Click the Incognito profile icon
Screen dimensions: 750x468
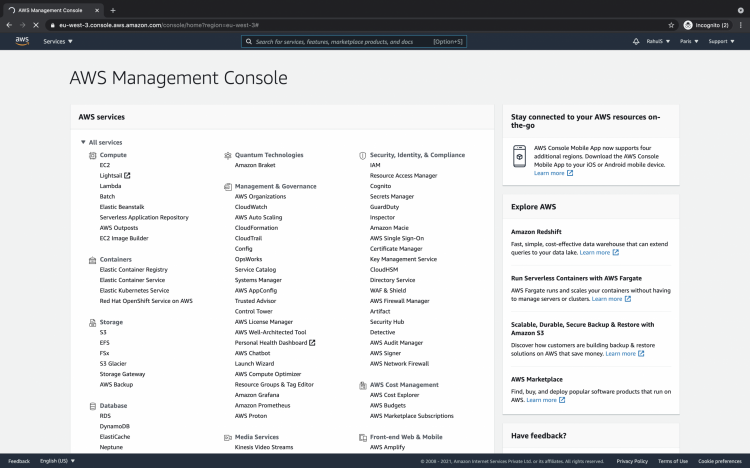688,25
